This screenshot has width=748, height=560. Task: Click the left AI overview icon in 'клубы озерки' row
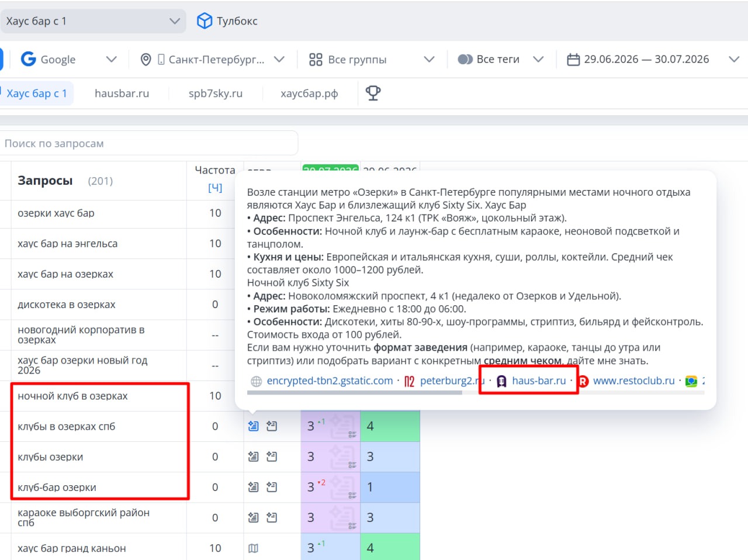(253, 457)
